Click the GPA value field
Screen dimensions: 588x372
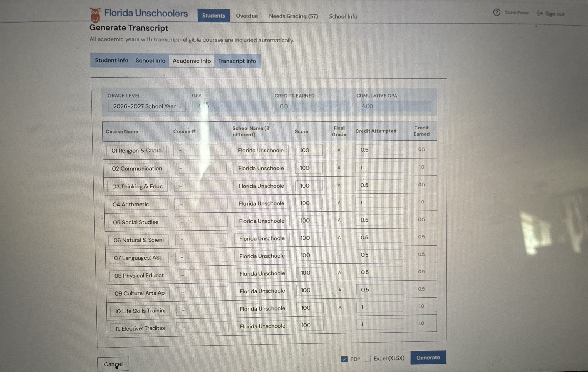coord(230,106)
